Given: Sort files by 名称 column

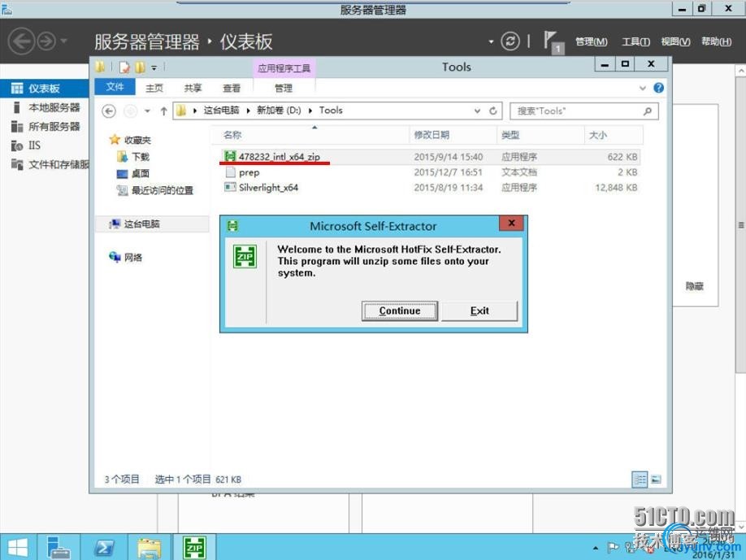Looking at the screenshot, I should pos(310,135).
